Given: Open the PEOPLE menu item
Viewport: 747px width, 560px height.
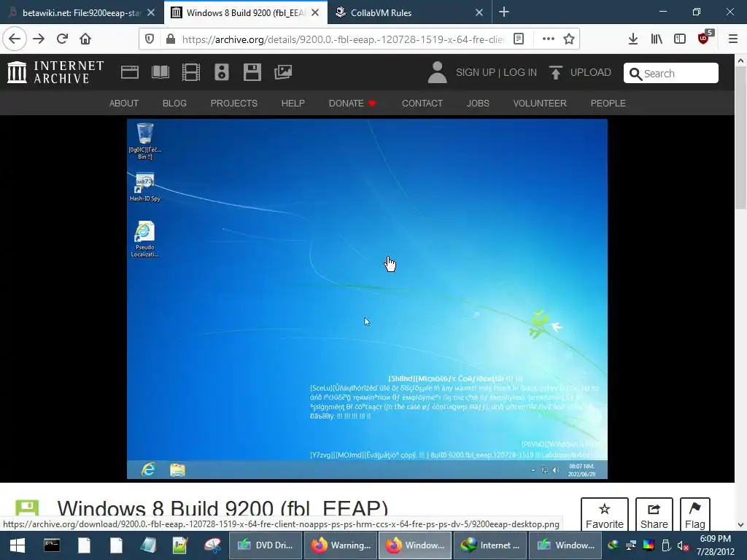Looking at the screenshot, I should [608, 104].
